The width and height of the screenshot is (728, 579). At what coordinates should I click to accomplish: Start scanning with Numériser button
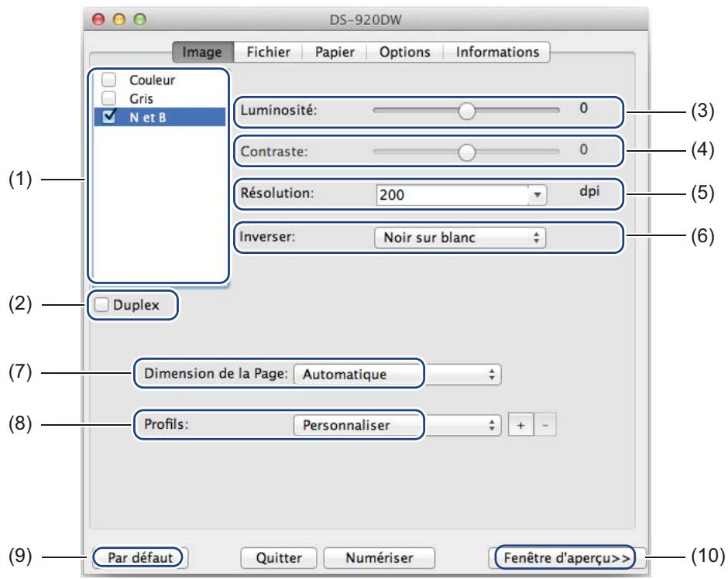click(x=379, y=557)
